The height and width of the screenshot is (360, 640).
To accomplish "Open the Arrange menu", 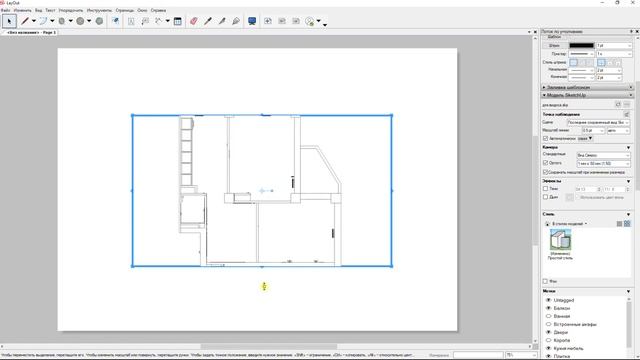I will click(x=71, y=10).
